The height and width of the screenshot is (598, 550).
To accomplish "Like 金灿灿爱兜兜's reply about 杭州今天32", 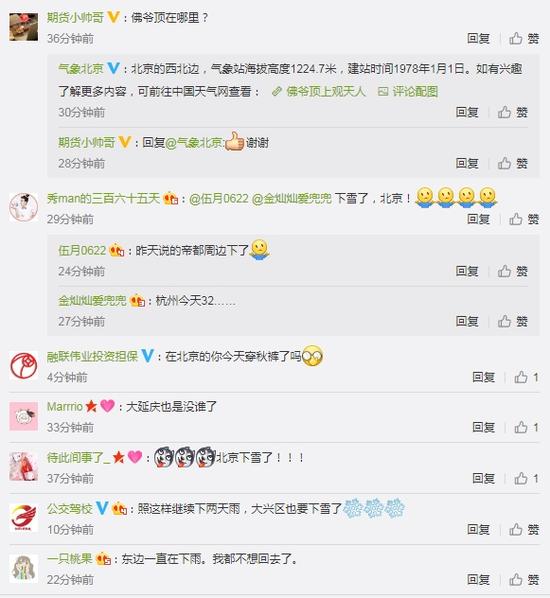I will pos(513,322).
